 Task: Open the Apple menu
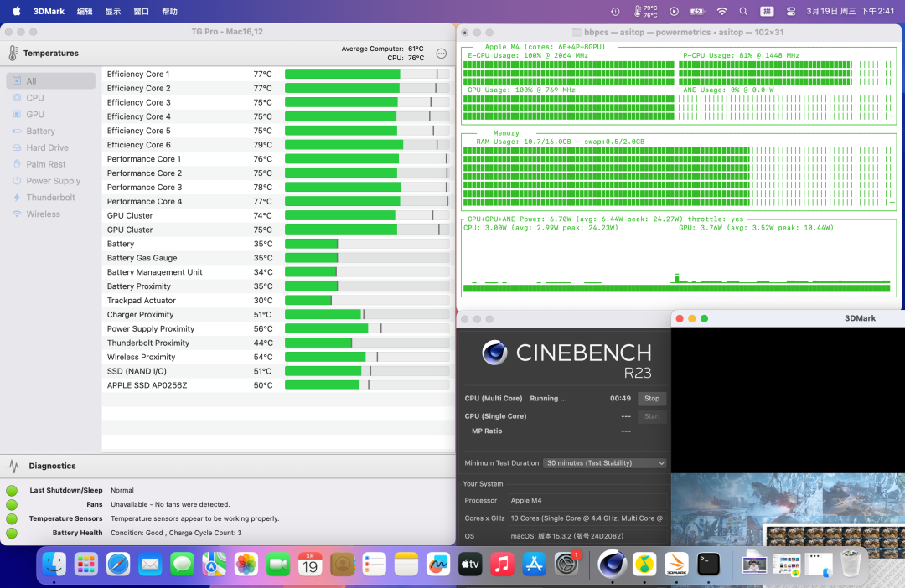click(x=16, y=12)
